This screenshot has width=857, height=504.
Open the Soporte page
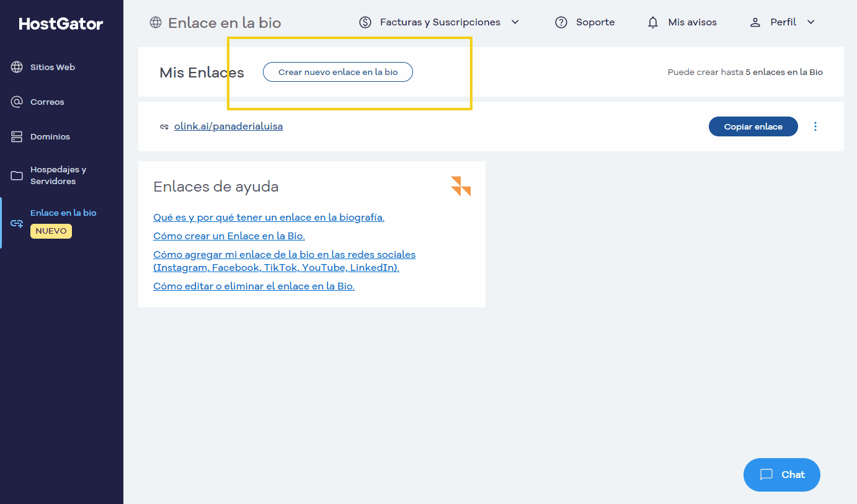(x=595, y=22)
